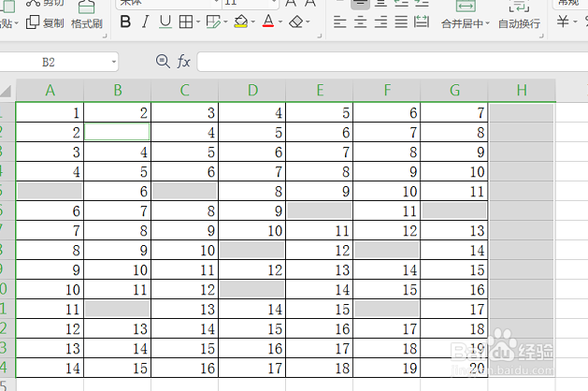
Task: Select cell G1 containing 7
Action: coord(454,112)
